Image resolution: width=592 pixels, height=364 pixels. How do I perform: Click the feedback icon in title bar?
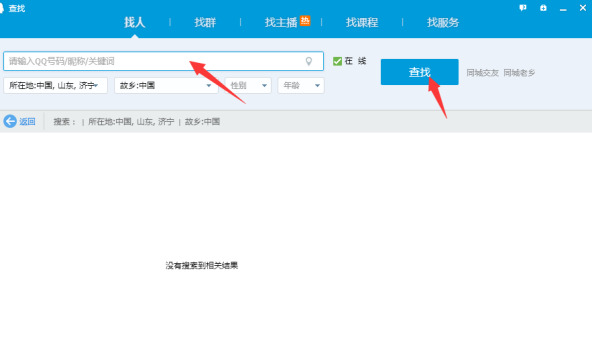[x=523, y=8]
